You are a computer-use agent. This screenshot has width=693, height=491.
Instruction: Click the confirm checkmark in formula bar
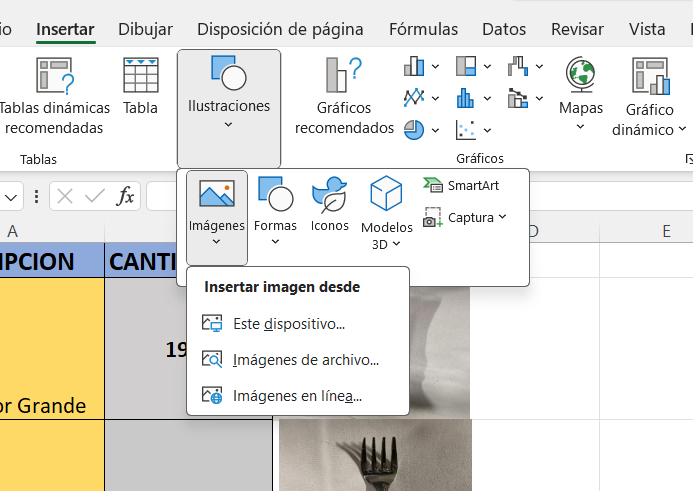click(x=95, y=196)
